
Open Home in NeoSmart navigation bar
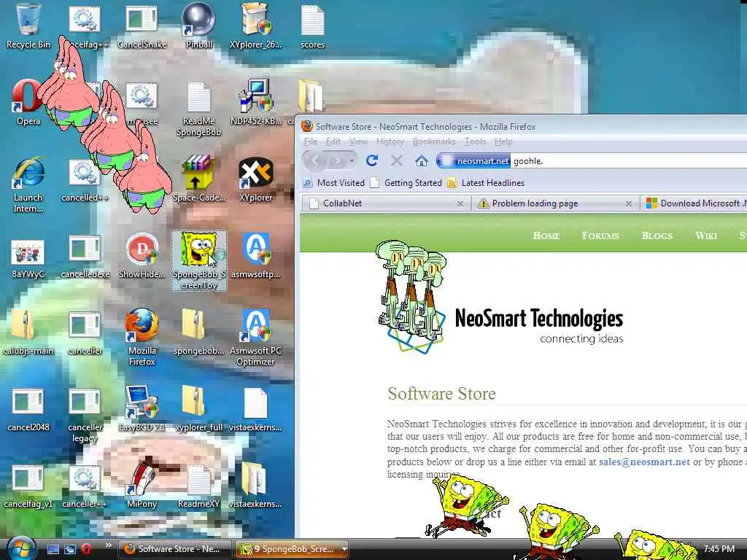[x=546, y=236]
